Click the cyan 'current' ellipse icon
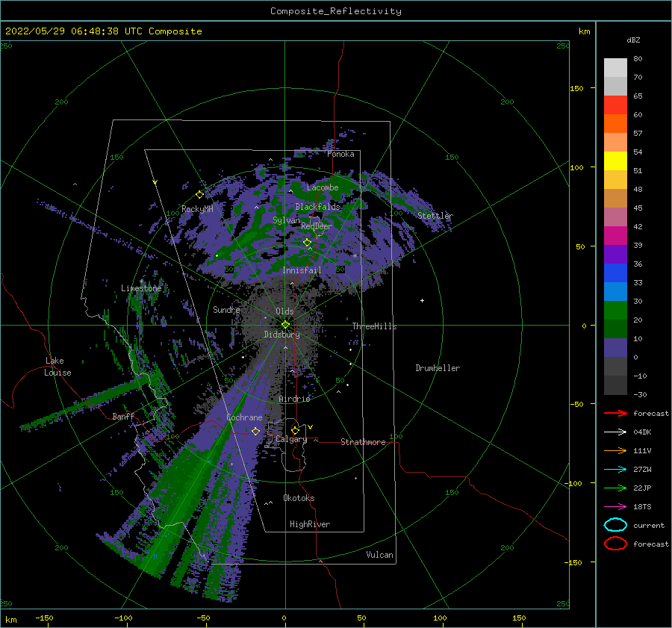 [615, 525]
